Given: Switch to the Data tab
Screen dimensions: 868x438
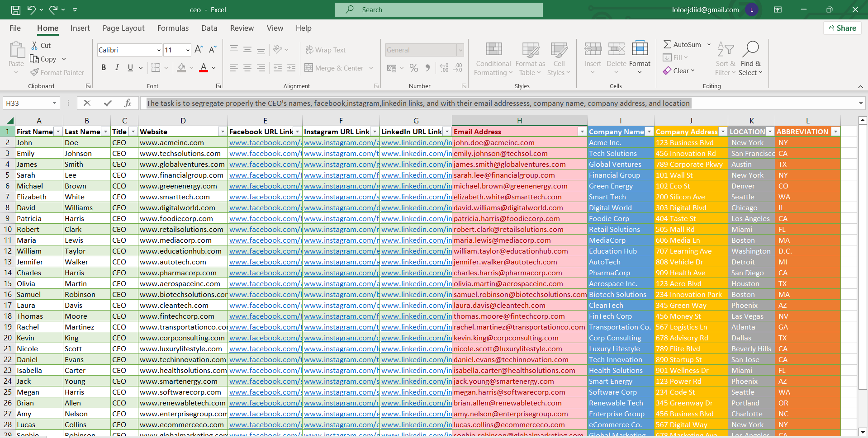Looking at the screenshot, I should 209,28.
